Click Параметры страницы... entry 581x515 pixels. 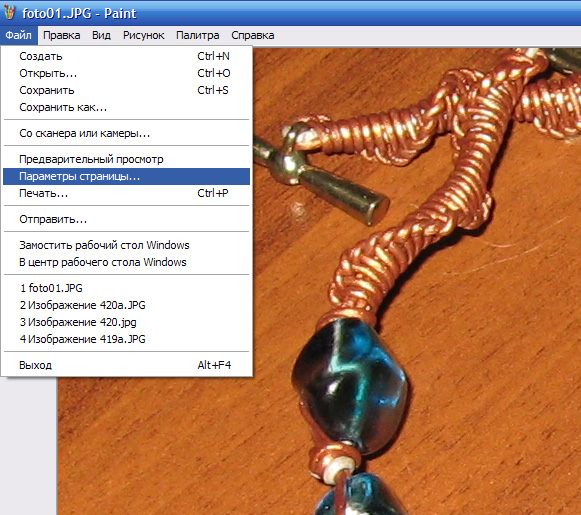[126, 176]
